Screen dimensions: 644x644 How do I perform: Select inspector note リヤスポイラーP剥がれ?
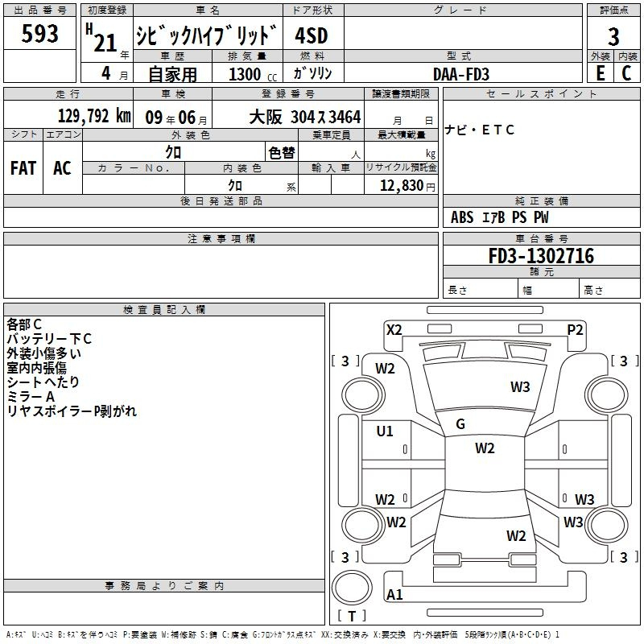pos(72,411)
